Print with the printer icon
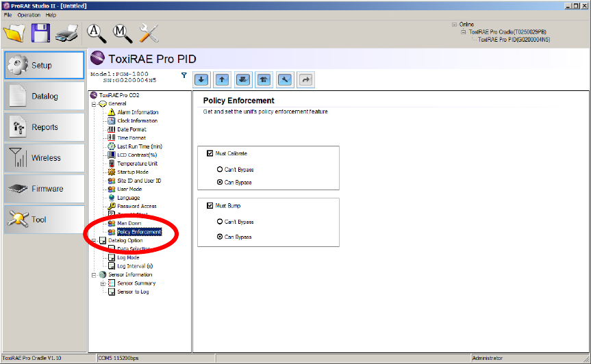This screenshot has height=364, width=591. [x=66, y=33]
